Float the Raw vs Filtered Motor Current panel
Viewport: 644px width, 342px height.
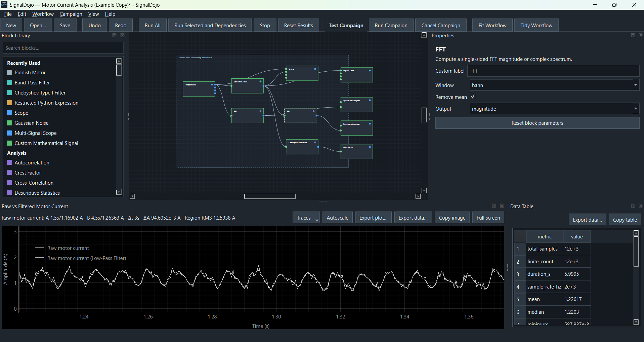494,206
